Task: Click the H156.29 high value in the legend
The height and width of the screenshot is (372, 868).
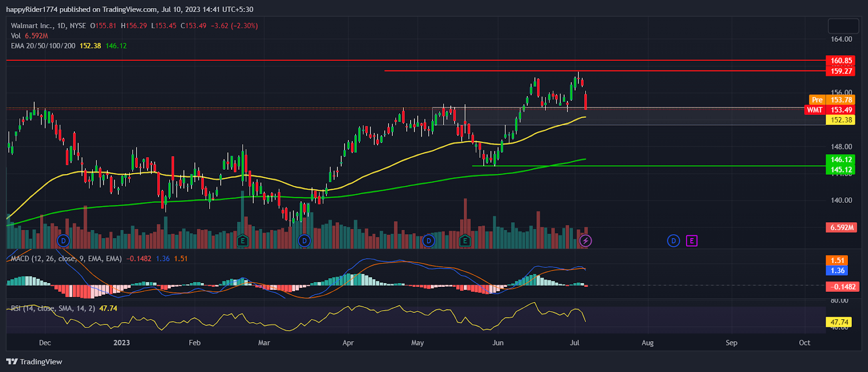Action: click(x=134, y=25)
